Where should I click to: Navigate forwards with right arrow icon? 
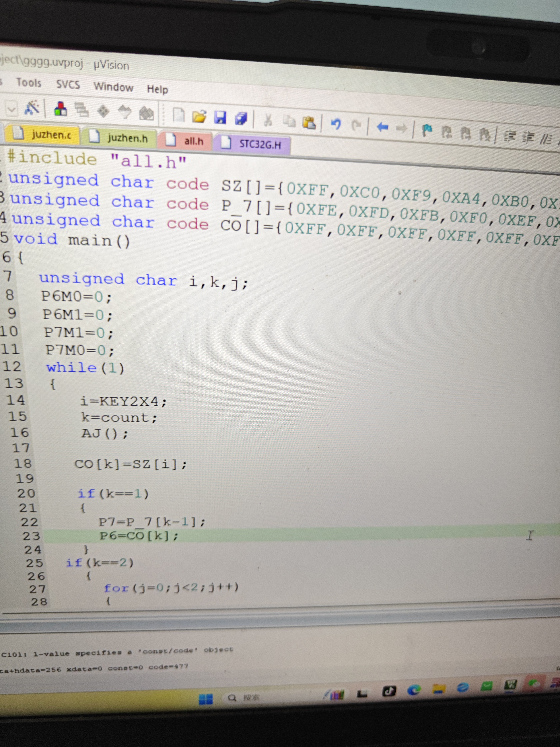(x=401, y=128)
